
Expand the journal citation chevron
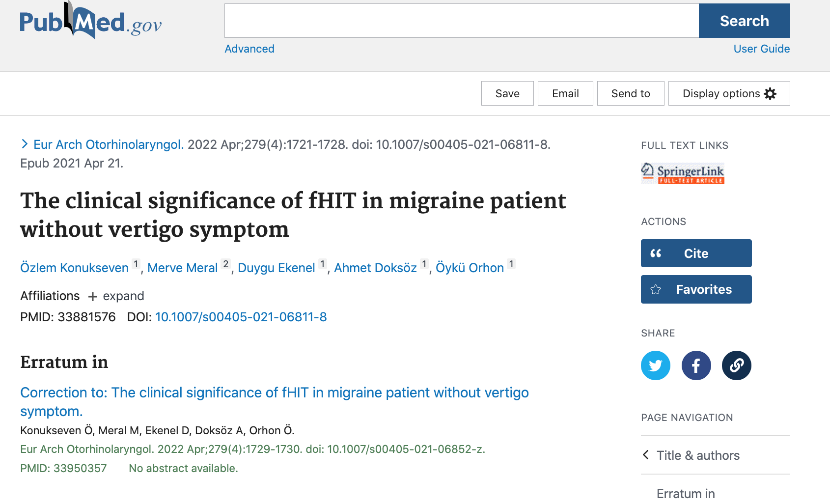pyautogui.click(x=25, y=144)
